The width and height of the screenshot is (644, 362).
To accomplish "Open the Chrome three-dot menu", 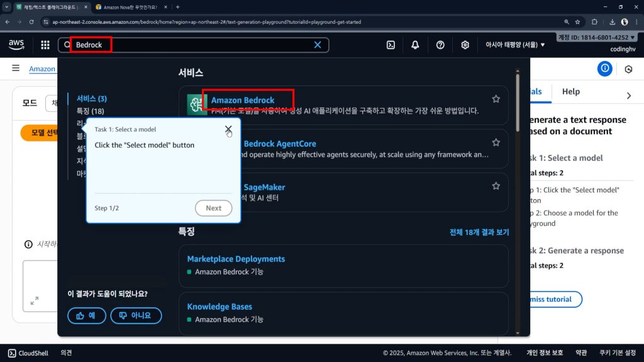I will [636, 22].
